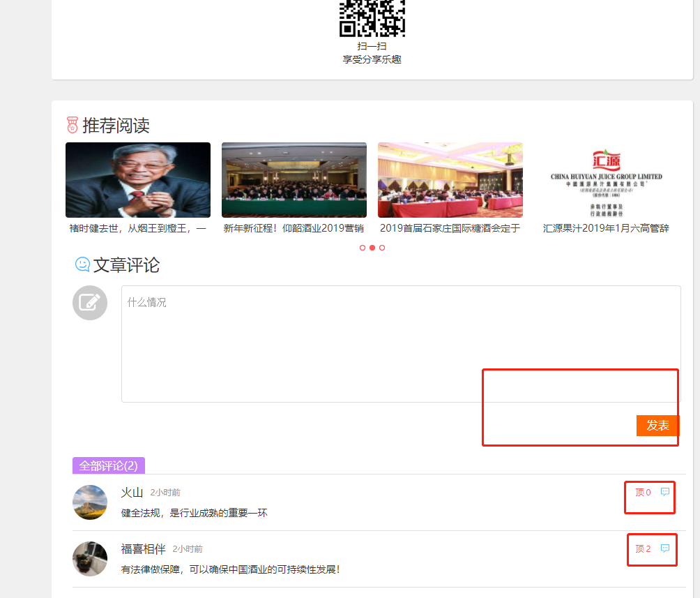Screen dimensions: 700x598
Task: Click reply bubble icon on 火山's comment
Action: [x=665, y=492]
